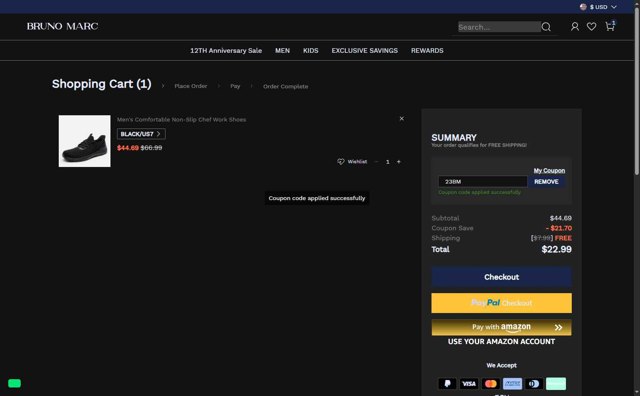
Task: Click the Mastercard icon
Action: pos(491,383)
